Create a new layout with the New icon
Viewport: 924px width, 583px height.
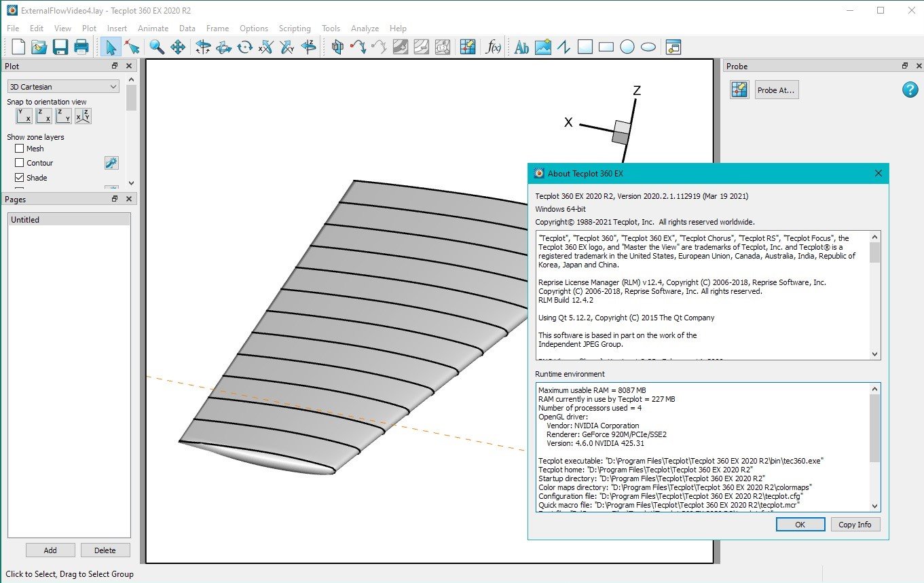pos(18,47)
